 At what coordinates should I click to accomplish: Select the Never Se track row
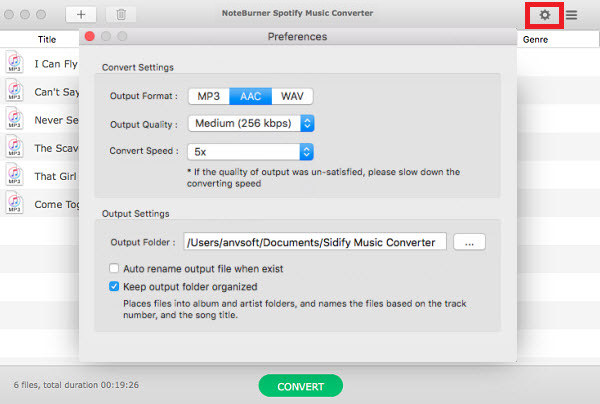click(40, 118)
